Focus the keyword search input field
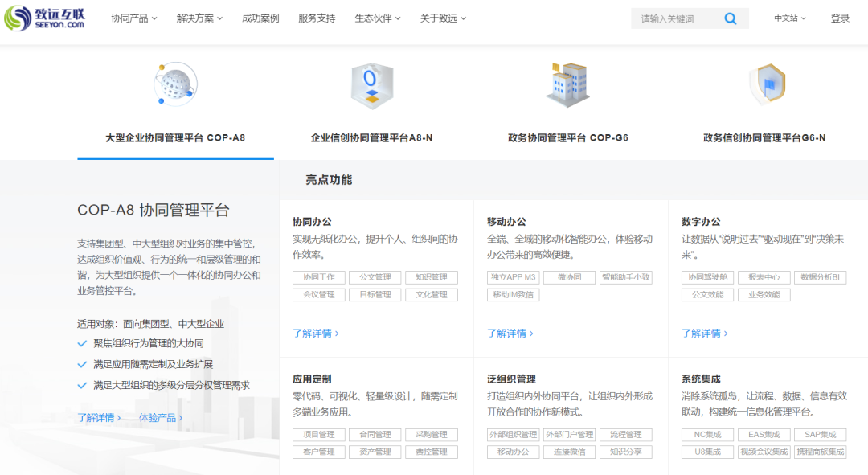Screen dimensions: 868x475 (x=677, y=18)
